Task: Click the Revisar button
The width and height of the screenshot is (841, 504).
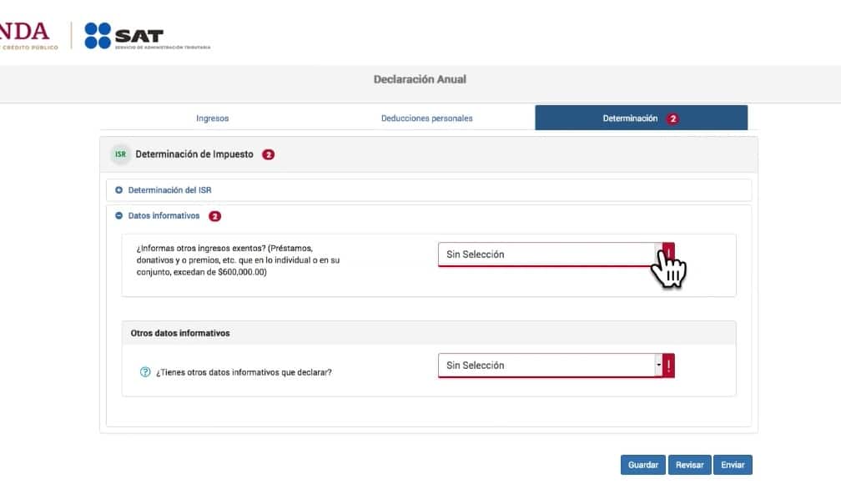Action: 689,465
